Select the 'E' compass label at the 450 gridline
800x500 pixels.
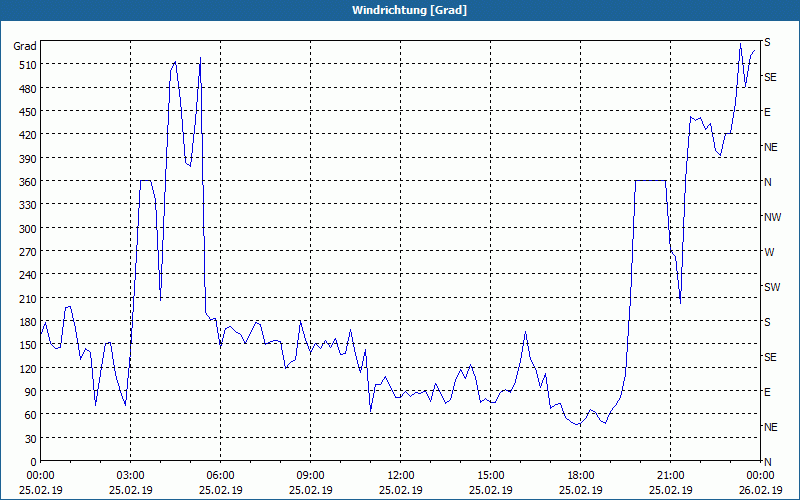tap(767, 112)
